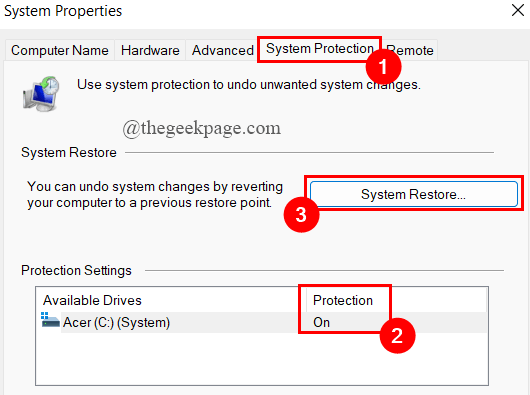Viewport: 530px width, 395px height.
Task: Click empty area in the drives list
Action: [262, 359]
